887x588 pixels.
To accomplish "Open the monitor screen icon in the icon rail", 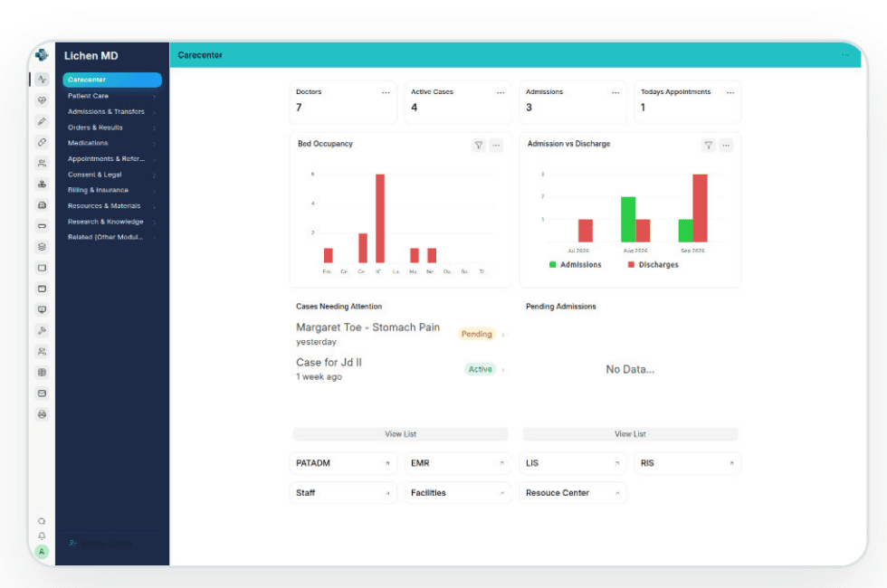I will pos(42,309).
